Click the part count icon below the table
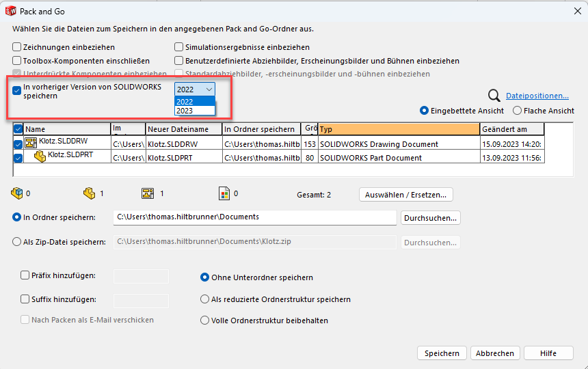The width and height of the screenshot is (588, 369). (89, 194)
